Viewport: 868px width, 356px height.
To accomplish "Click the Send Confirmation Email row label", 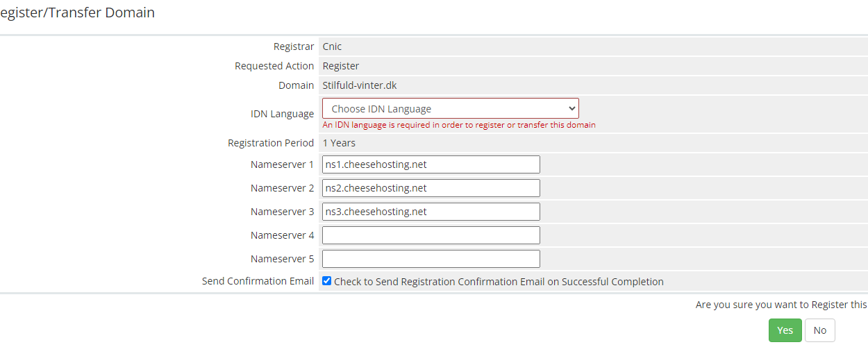I will [x=258, y=281].
